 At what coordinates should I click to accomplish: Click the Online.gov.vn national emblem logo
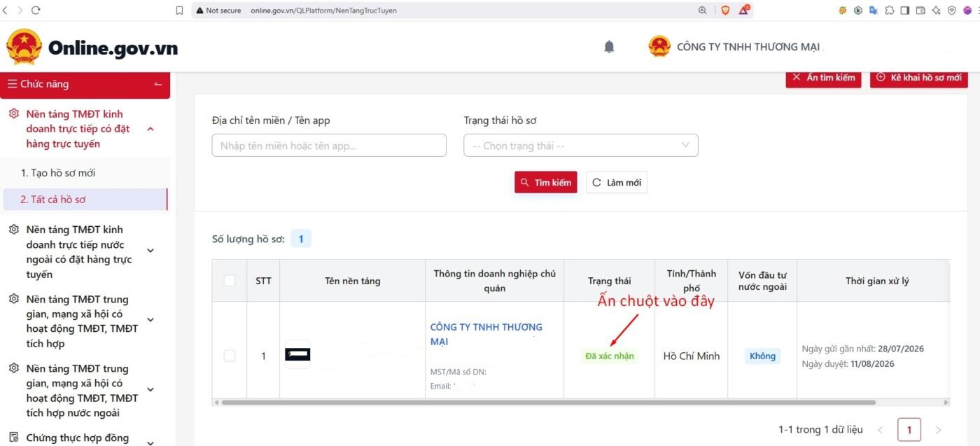(x=24, y=47)
